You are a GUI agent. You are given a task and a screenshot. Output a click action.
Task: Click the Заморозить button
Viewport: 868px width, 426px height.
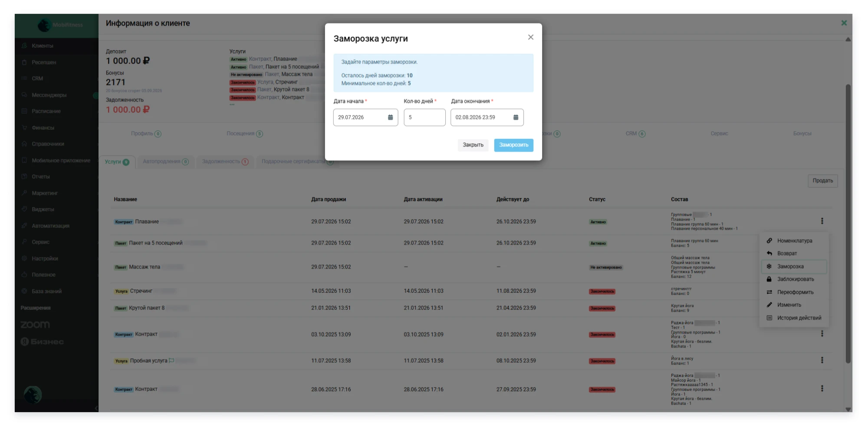pos(513,145)
